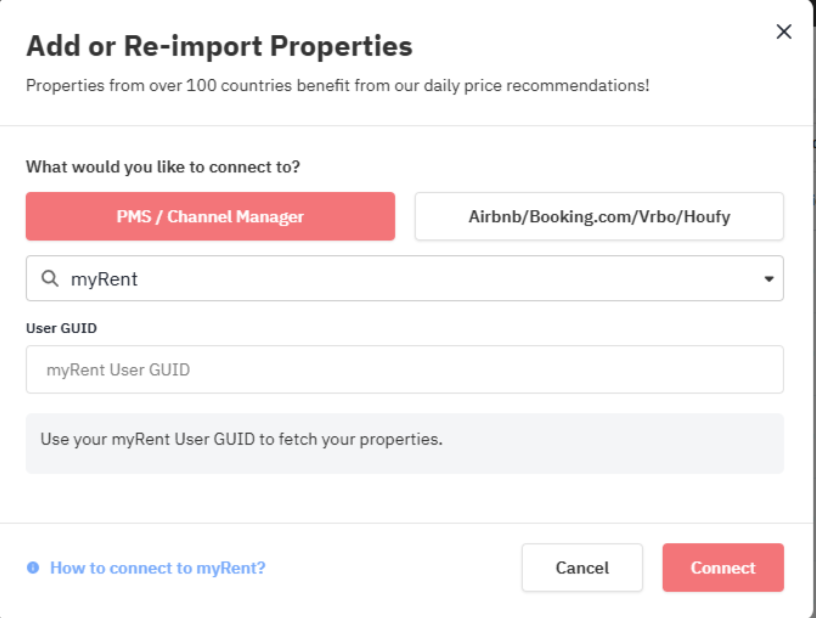Close the Add or Re-import Properties dialog
The image size is (816, 618).
pos(784,32)
